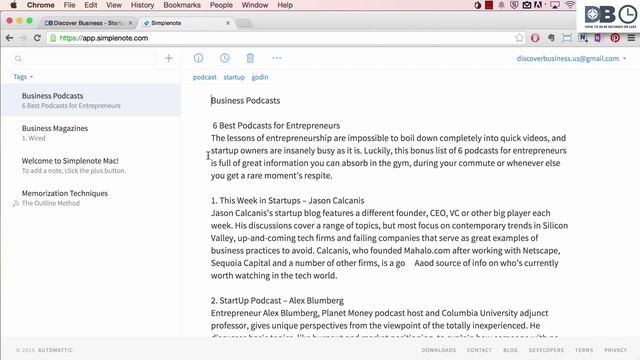Open the Help menu
The width and height of the screenshot is (640, 360).
pyautogui.click(x=285, y=5)
